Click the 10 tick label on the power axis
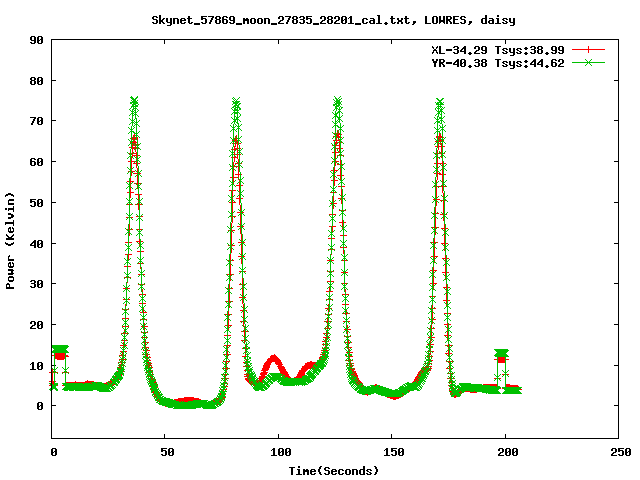The width and height of the screenshot is (640, 480). pyautogui.click(x=36, y=366)
